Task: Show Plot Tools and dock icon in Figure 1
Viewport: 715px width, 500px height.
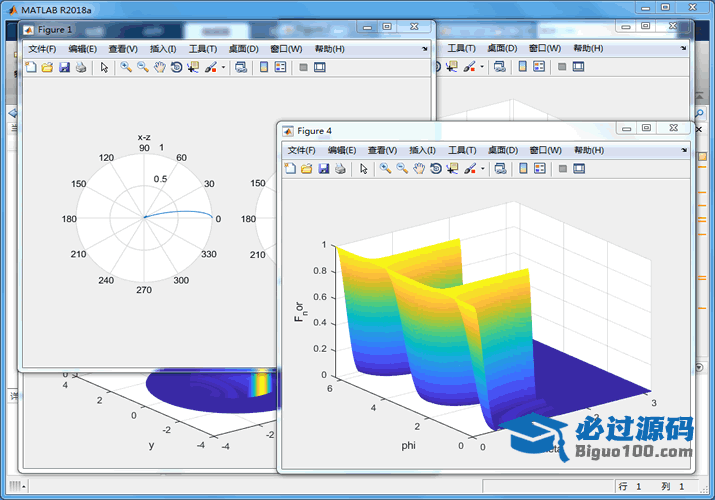Action: [x=320, y=67]
